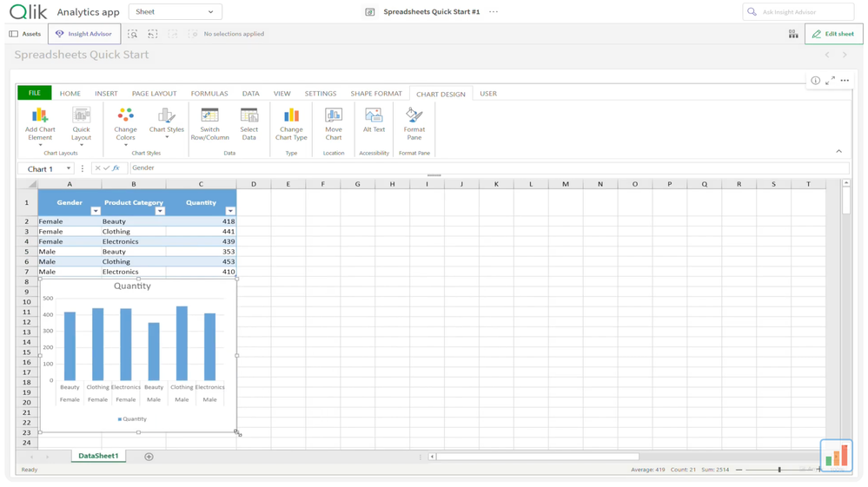Click the confirm formula checkmark icon
The width and height of the screenshot is (868, 487).
tap(106, 168)
